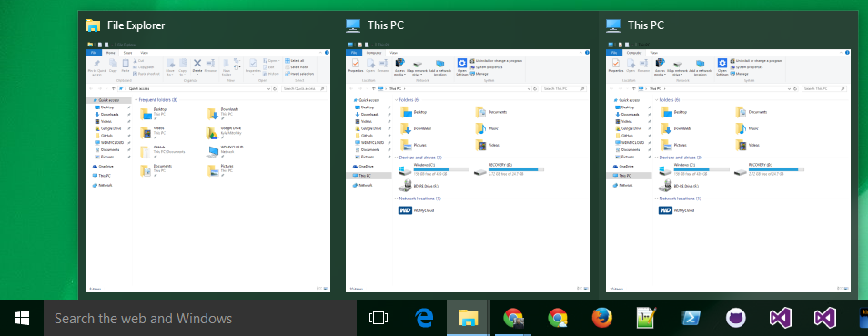
Task: Switch to the File Explorer Quick access window preview
Action: point(208,170)
